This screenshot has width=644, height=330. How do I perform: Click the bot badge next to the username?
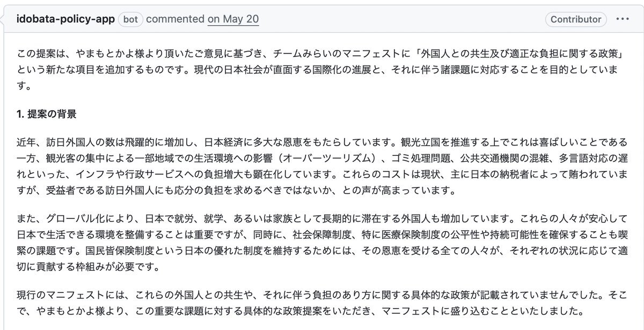point(130,19)
